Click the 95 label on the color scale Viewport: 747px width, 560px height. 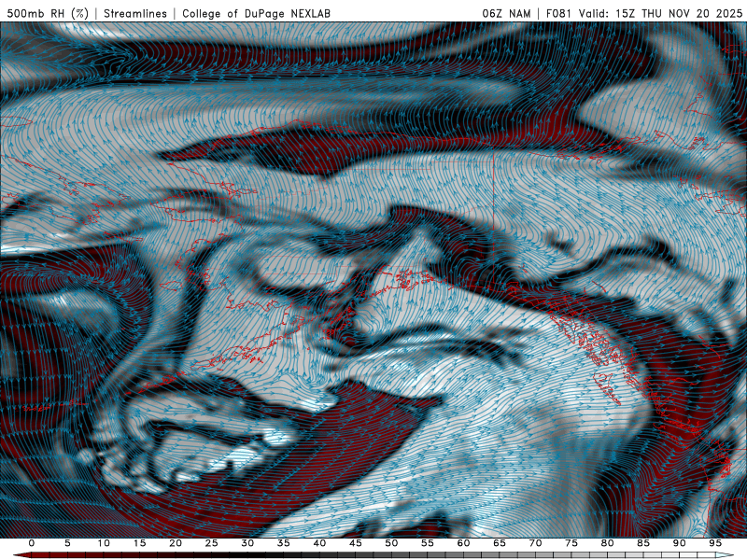715,543
